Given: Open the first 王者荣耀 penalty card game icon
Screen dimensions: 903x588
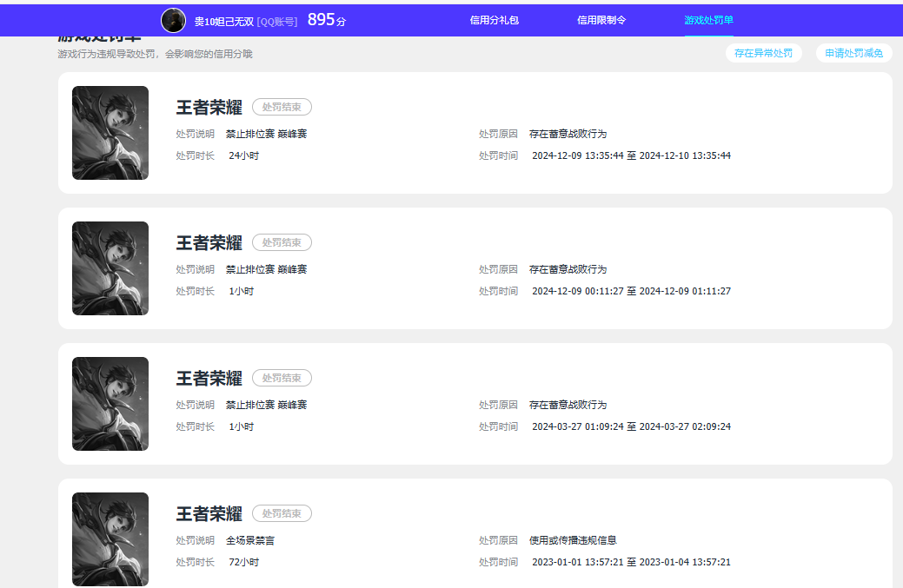Looking at the screenshot, I should pyautogui.click(x=110, y=133).
